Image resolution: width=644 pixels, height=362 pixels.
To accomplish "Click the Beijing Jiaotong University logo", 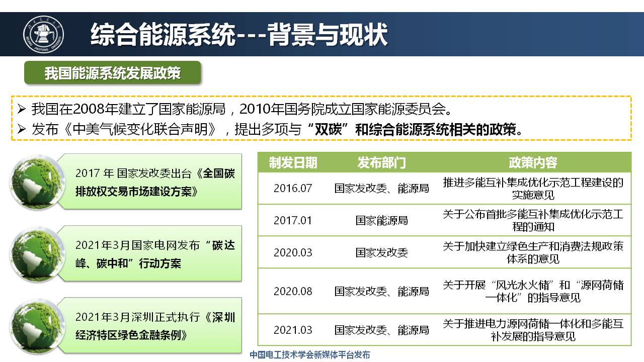I will (44, 35).
